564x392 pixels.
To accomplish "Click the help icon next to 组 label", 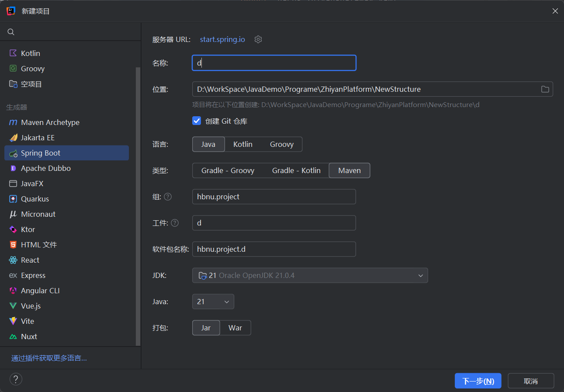I will coord(168,197).
